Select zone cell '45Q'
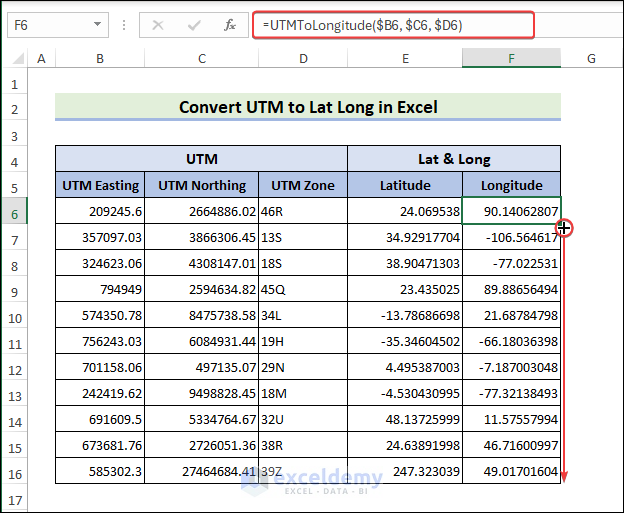This screenshot has width=624, height=513. (303, 289)
